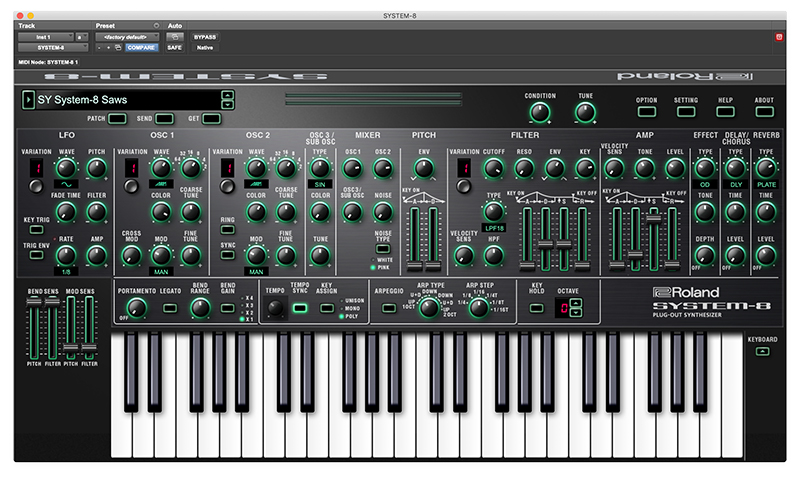Open the insert position 'a' dropdown

pyautogui.click(x=82, y=37)
